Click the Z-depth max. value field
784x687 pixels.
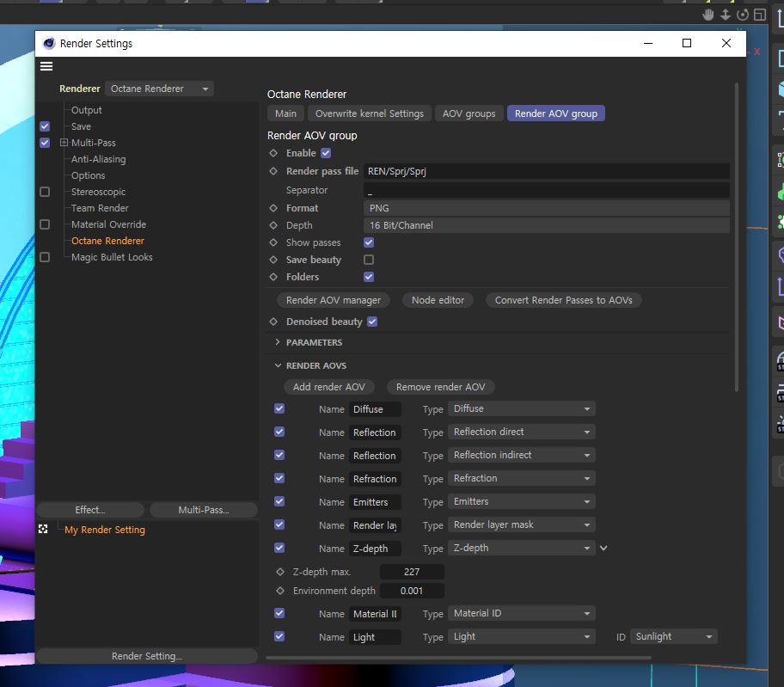click(x=412, y=572)
